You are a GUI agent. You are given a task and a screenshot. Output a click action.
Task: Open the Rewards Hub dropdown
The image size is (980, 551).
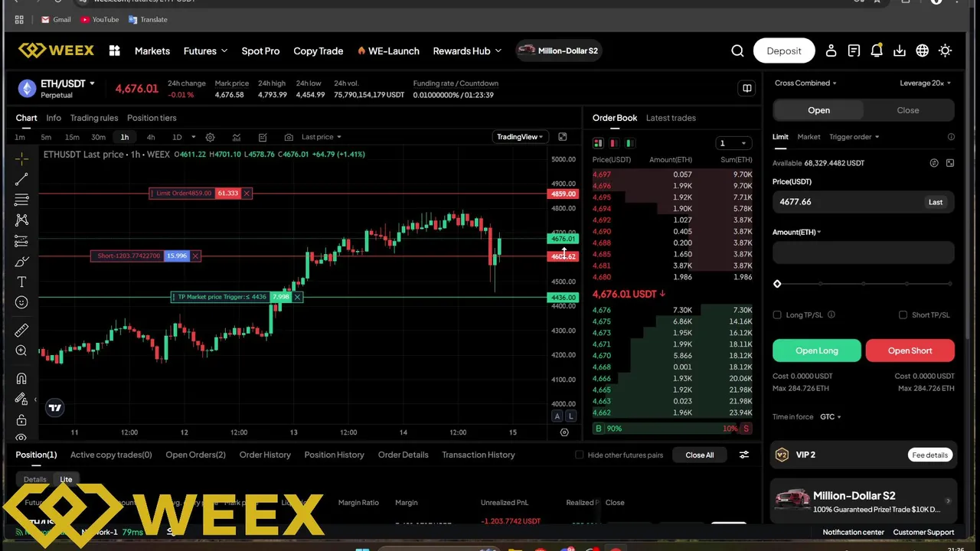click(467, 51)
